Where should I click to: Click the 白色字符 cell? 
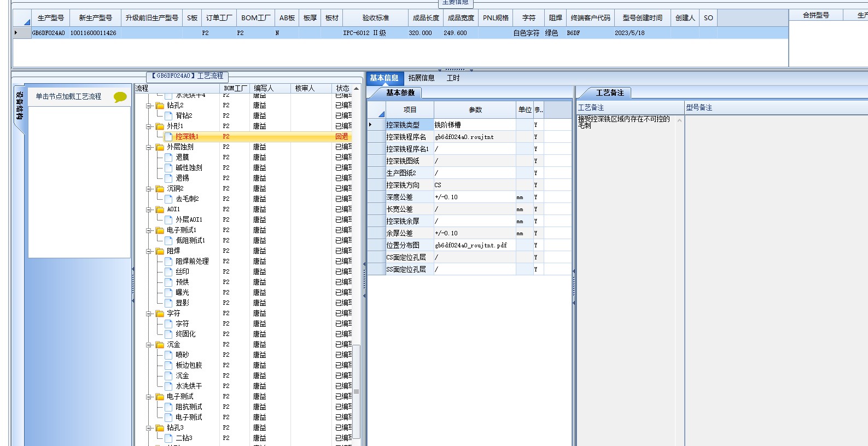(x=528, y=33)
